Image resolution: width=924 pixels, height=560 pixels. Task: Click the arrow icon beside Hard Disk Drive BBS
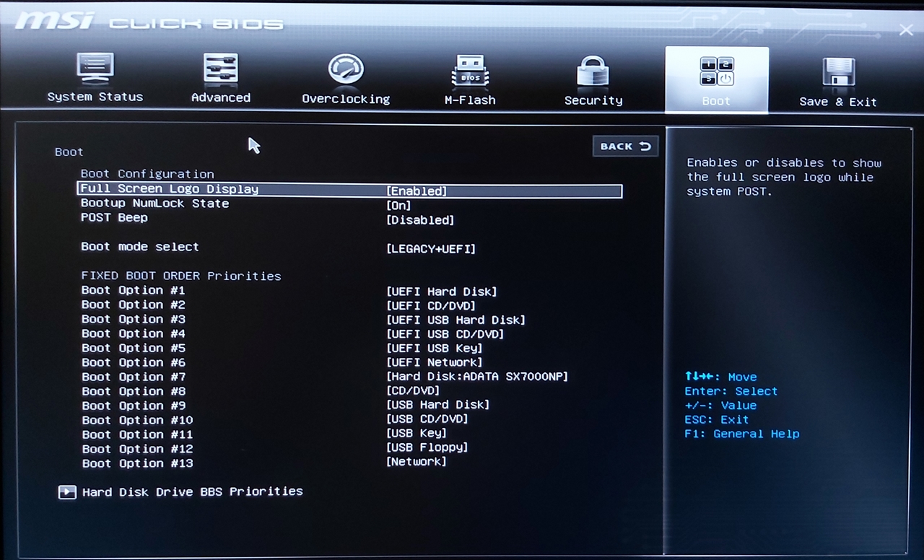(67, 492)
